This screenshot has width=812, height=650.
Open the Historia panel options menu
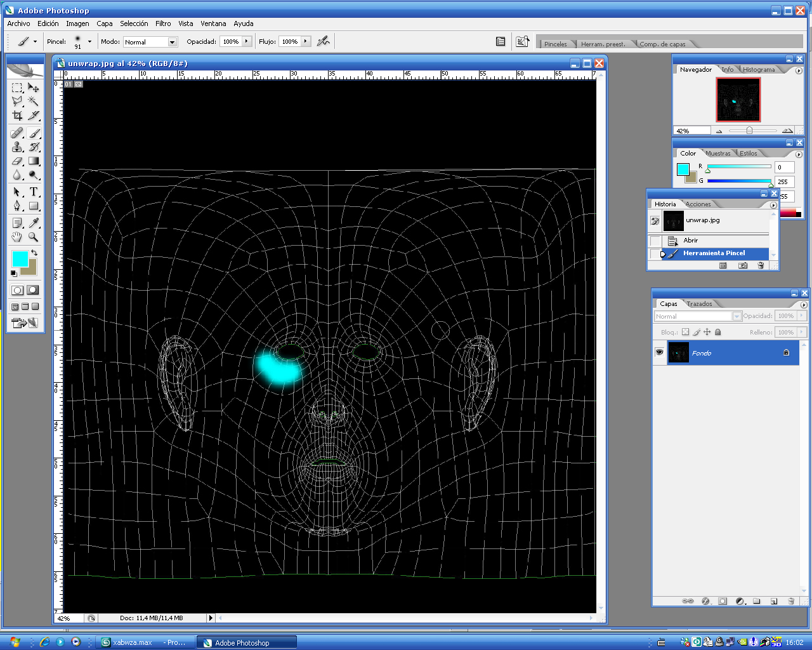pos(773,205)
